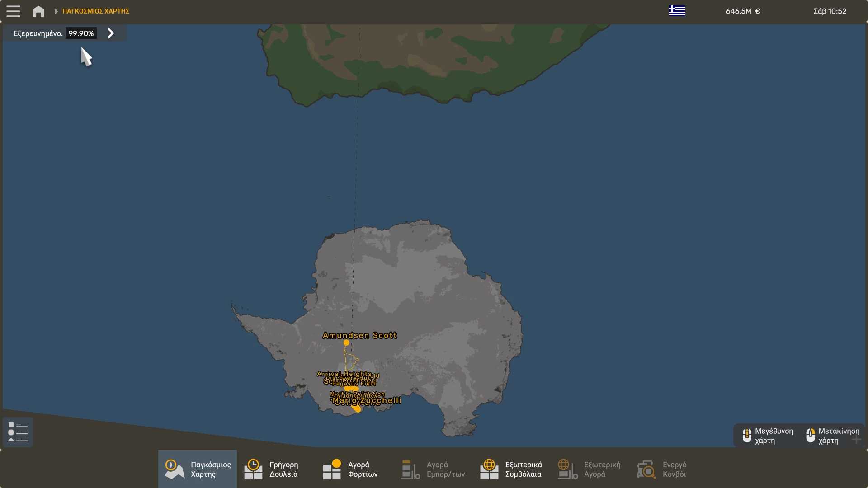Viewport: 868px width, 488px height.
Task: Open the hamburger main menu
Action: pyautogui.click(x=13, y=11)
